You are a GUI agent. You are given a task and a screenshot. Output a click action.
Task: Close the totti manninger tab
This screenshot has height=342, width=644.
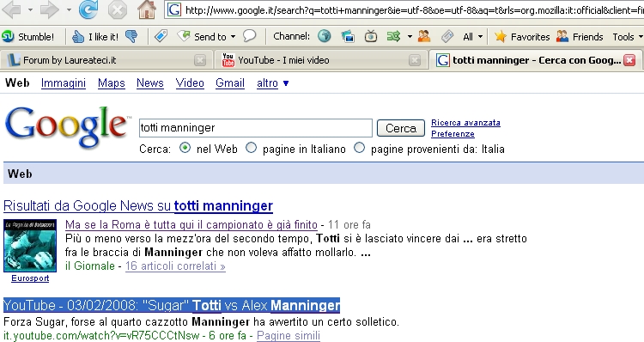click(x=629, y=60)
